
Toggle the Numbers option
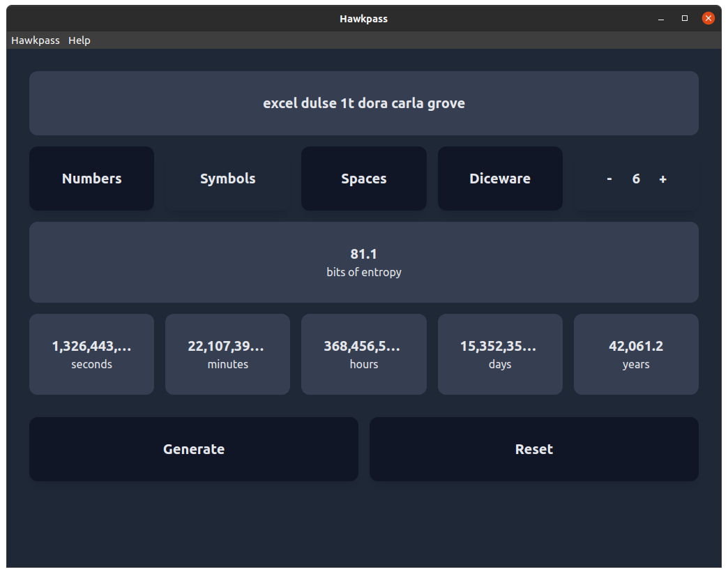91,179
